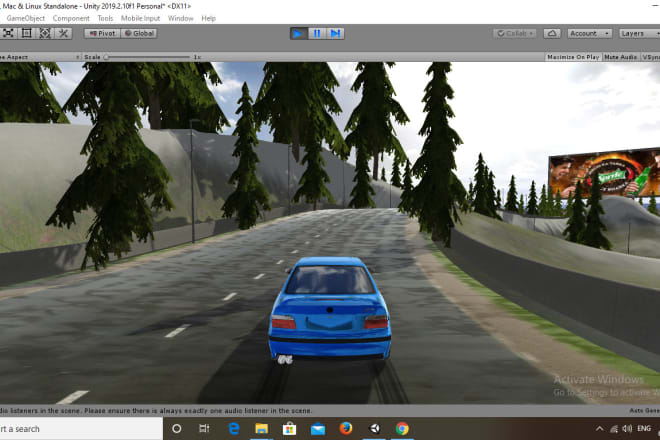
Task: Step forward one frame
Action: (335, 33)
